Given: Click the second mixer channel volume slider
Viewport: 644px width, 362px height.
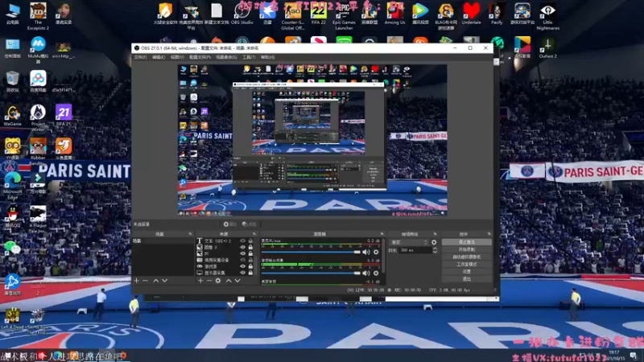Looking at the screenshot, I should (311, 273).
